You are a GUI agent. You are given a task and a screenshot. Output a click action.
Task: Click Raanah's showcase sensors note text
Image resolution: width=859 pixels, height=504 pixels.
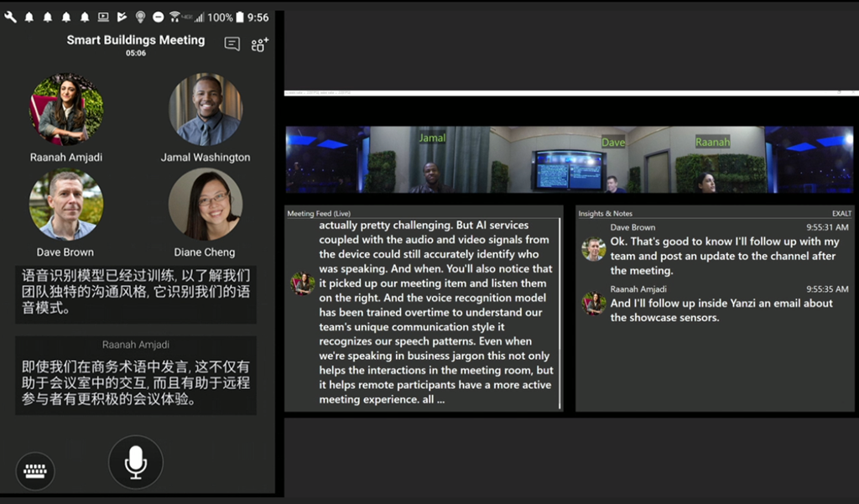click(x=721, y=310)
